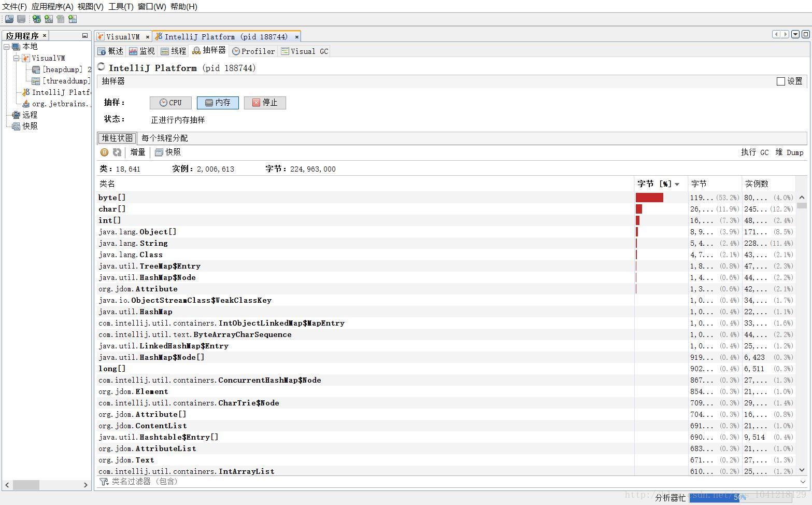Collapse the VisualVM tree node
812x505 pixels.
coord(17,58)
